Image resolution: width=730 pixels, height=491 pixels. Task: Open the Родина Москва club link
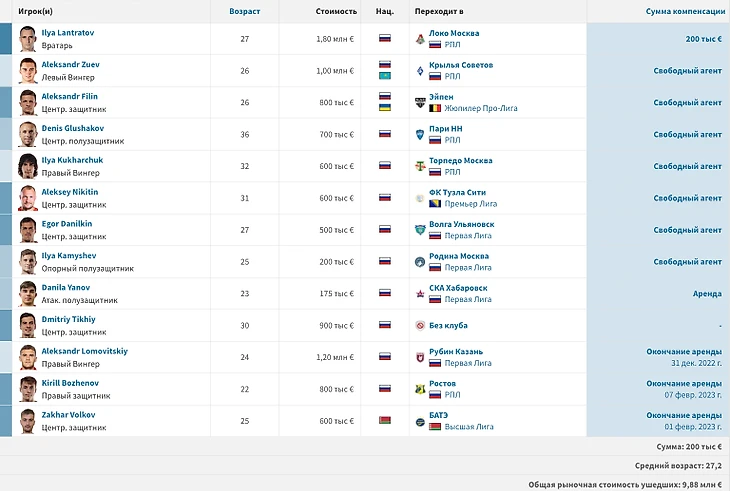pos(459,256)
